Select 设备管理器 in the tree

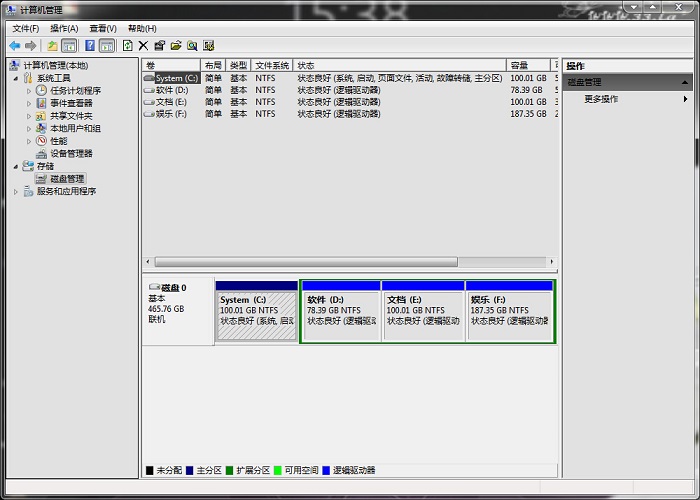(71, 154)
